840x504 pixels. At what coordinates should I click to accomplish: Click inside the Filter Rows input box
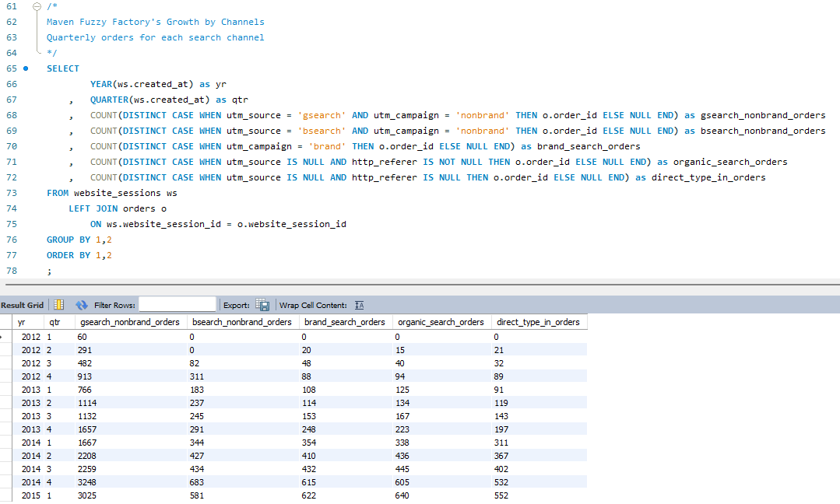[177, 305]
